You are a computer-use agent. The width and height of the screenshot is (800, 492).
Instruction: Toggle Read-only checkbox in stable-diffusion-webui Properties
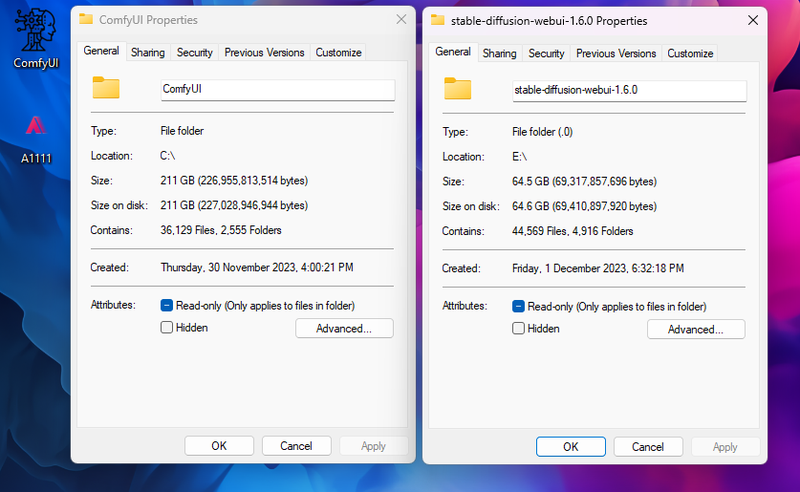(518, 306)
